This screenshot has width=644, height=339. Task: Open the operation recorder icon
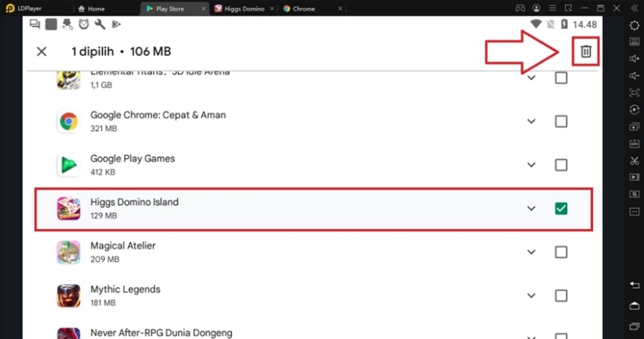(x=634, y=110)
